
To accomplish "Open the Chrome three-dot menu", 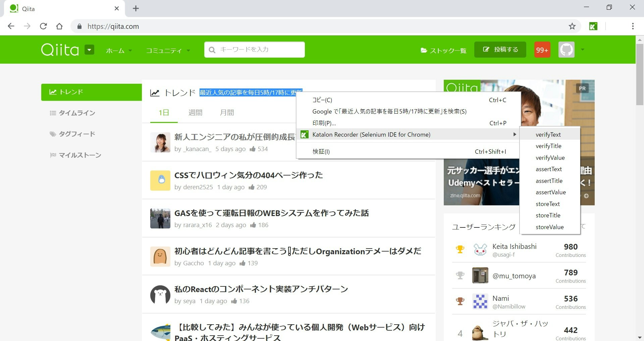I will pos(633,26).
